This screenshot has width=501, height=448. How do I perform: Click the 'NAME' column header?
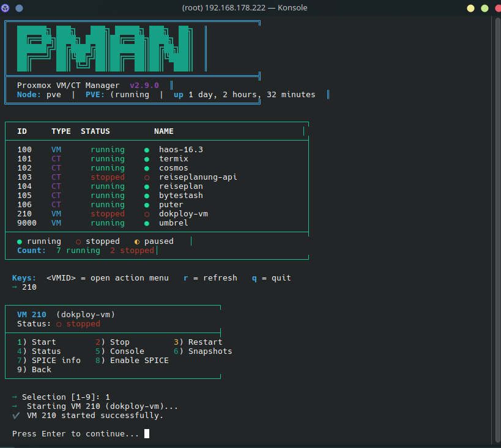(164, 131)
